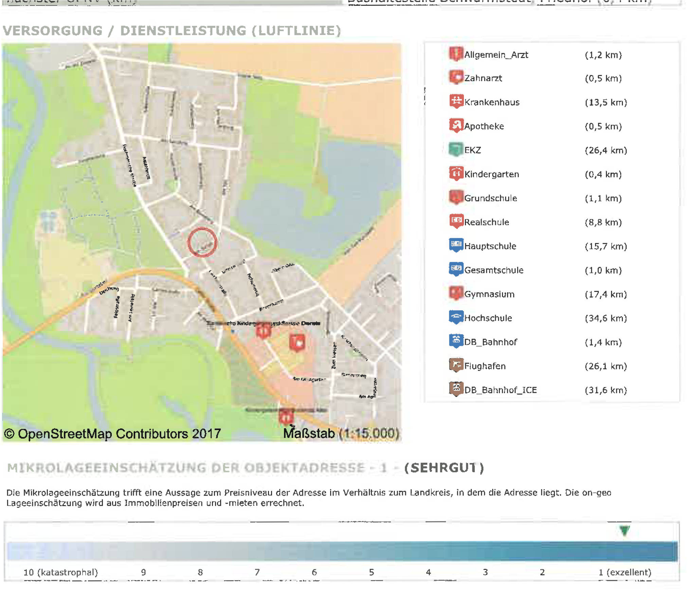The image size is (700, 610).
Task: Click the Apotheke legend icon
Action: 456,125
